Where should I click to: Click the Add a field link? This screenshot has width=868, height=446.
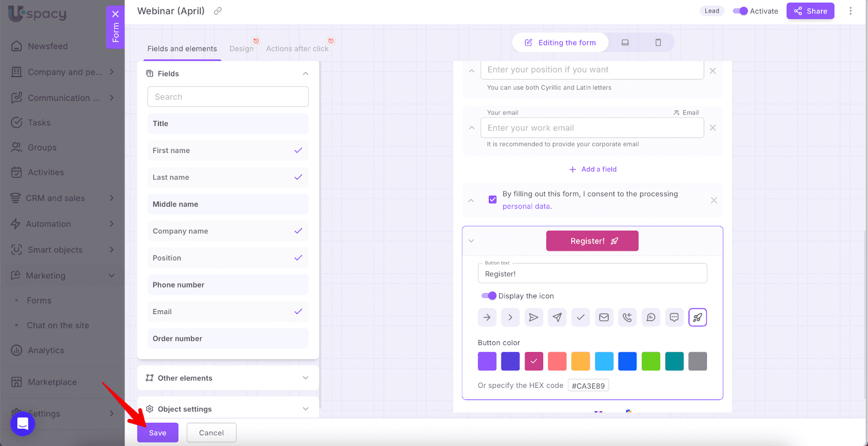pos(593,169)
